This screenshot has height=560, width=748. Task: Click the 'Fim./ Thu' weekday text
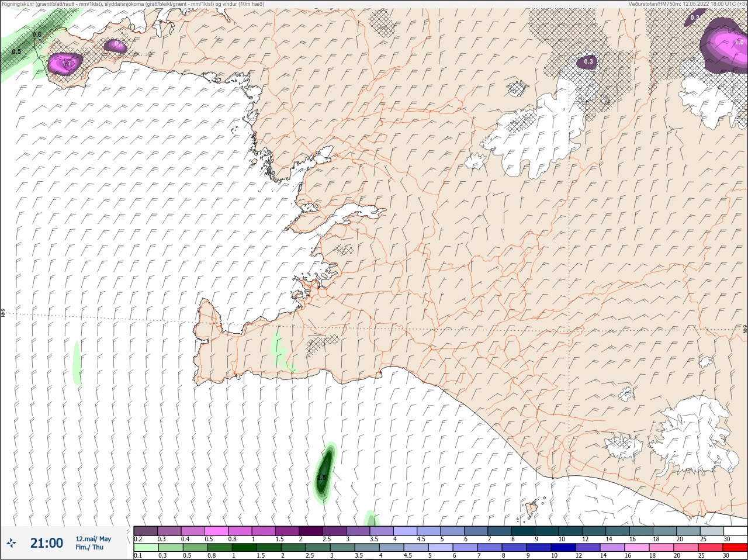(89, 547)
